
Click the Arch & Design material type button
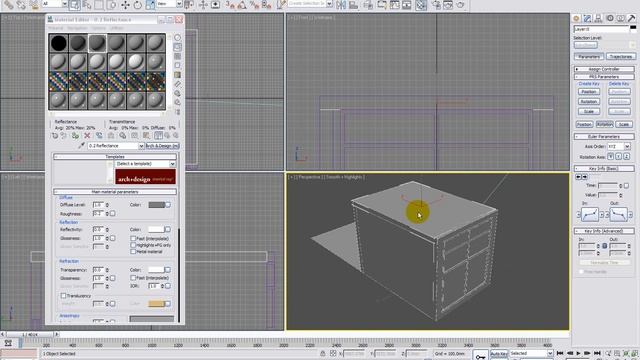[162, 146]
